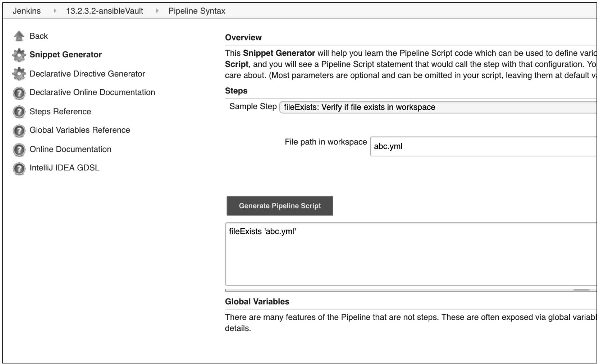This screenshot has height=364, width=598.
Task: Click the Declarative Online Documentation help icon
Action: click(x=19, y=93)
